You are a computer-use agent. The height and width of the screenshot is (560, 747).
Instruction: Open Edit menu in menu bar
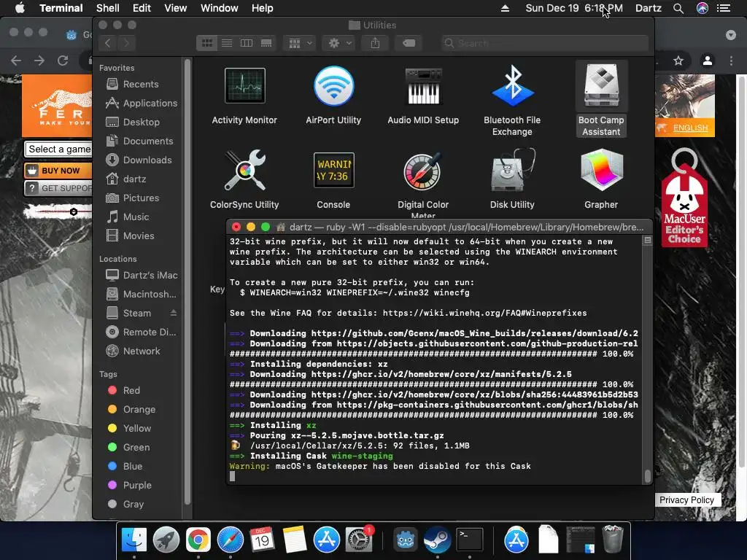[142, 8]
